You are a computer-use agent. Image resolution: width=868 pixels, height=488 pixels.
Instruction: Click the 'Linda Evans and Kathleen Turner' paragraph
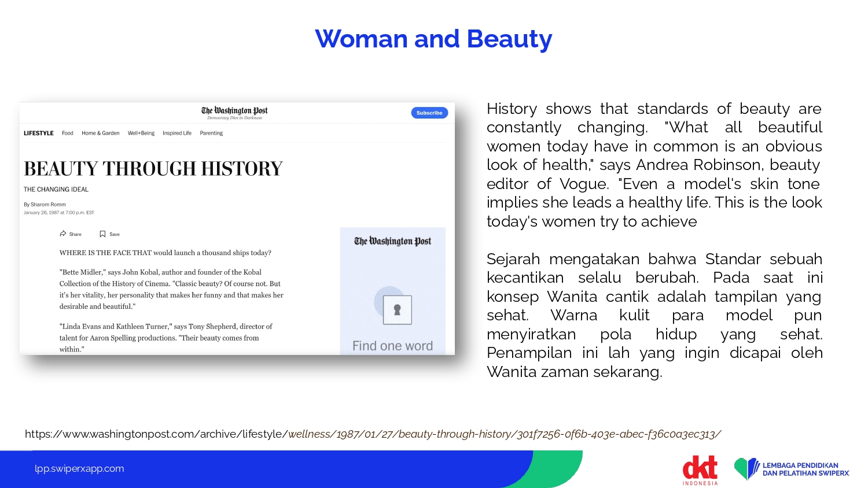coord(166,338)
